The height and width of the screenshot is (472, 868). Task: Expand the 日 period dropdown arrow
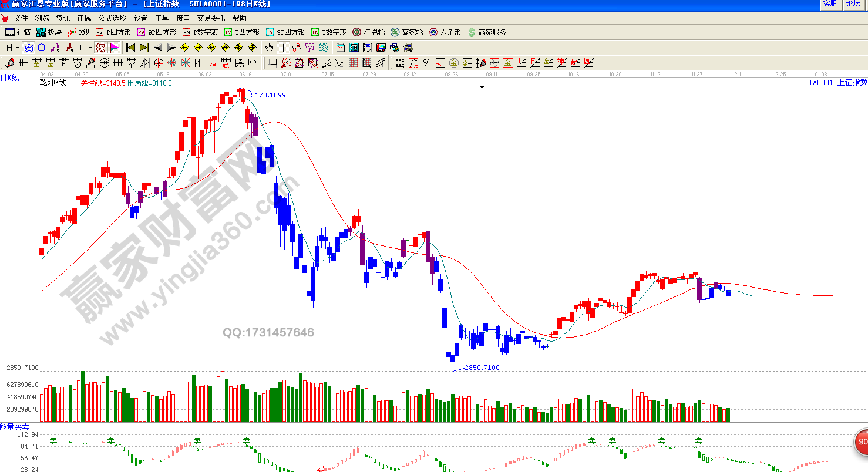pyautogui.click(x=18, y=48)
